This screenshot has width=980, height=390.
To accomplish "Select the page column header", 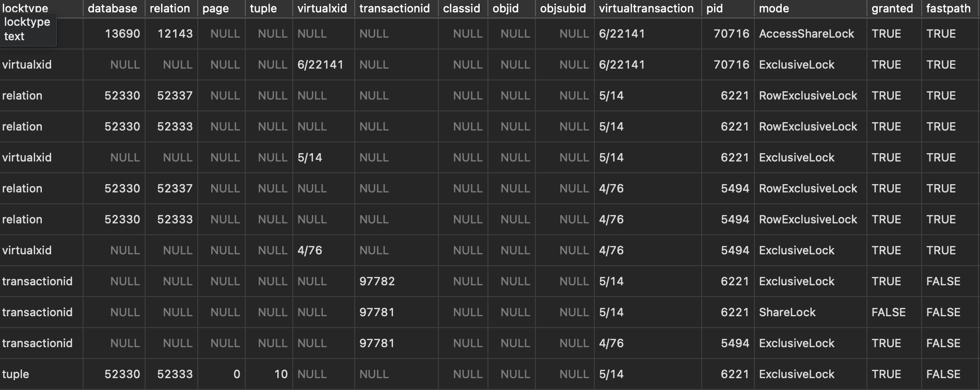I will 215,8.
